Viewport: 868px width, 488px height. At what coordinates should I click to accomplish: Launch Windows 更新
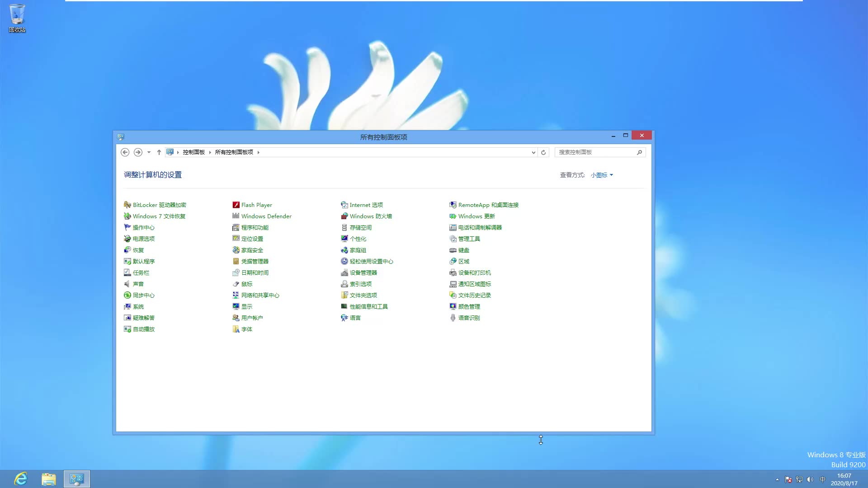click(x=476, y=216)
